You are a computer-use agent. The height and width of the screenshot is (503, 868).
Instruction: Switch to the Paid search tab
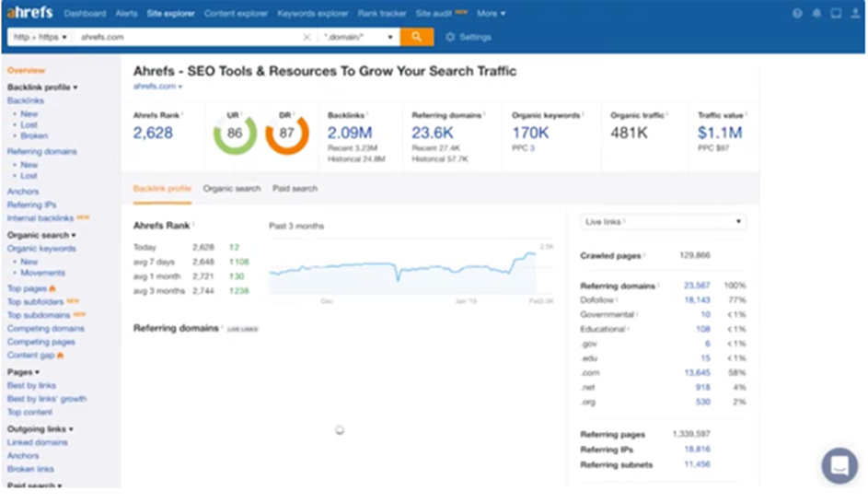295,189
